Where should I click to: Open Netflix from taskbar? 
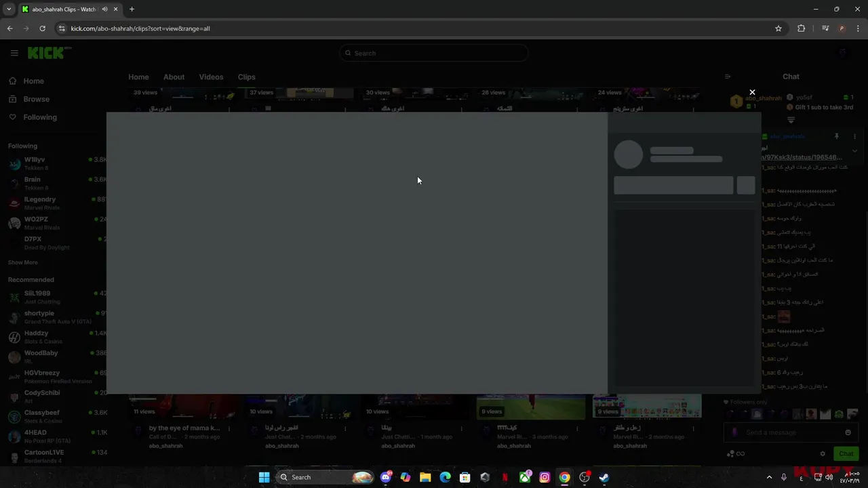pyautogui.click(x=505, y=477)
